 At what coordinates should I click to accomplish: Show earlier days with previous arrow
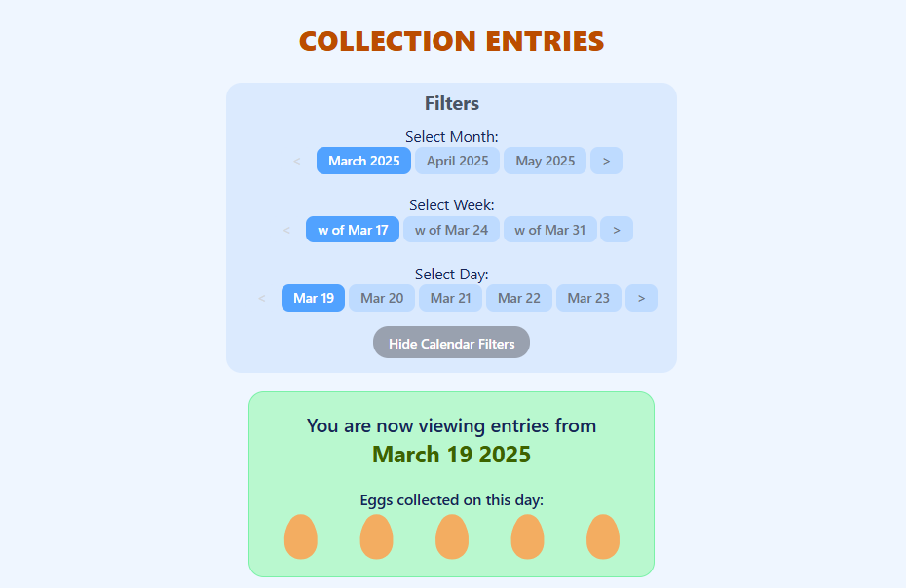click(x=262, y=298)
